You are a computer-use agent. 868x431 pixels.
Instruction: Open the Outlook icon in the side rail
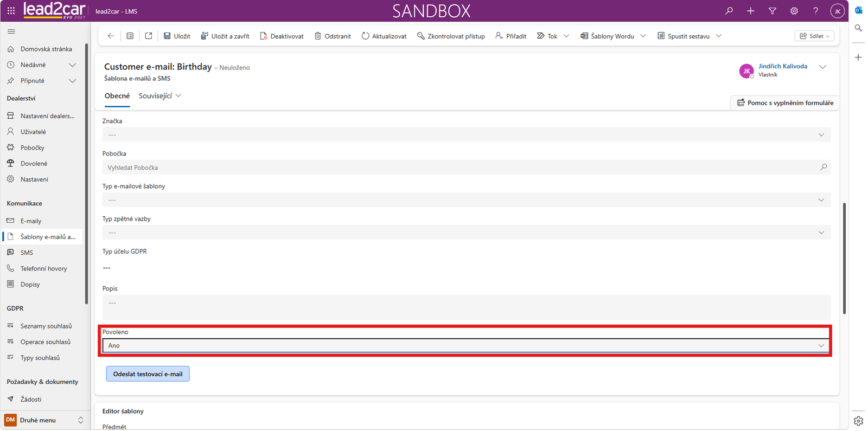coord(858,10)
